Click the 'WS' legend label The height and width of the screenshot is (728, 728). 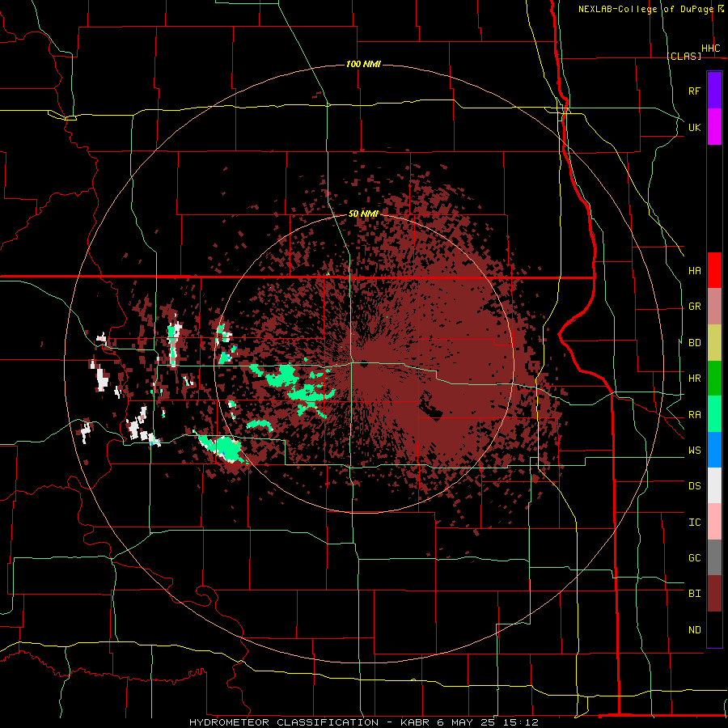[x=694, y=451]
